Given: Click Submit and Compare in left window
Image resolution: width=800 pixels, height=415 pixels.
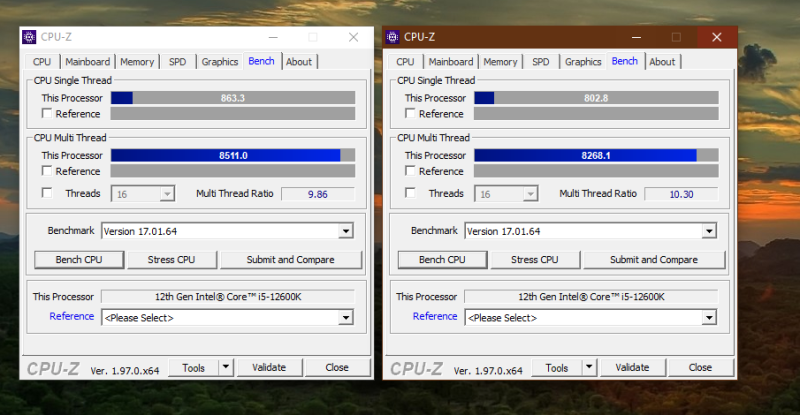Looking at the screenshot, I should (290, 259).
